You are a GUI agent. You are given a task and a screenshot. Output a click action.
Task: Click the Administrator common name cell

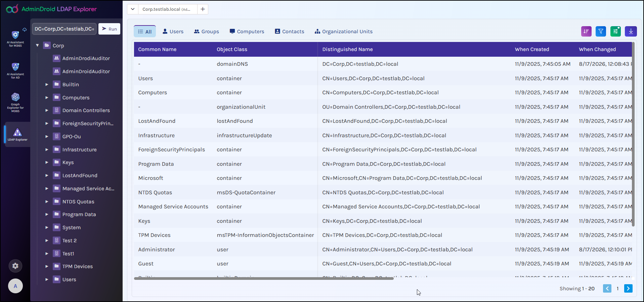(x=157, y=250)
